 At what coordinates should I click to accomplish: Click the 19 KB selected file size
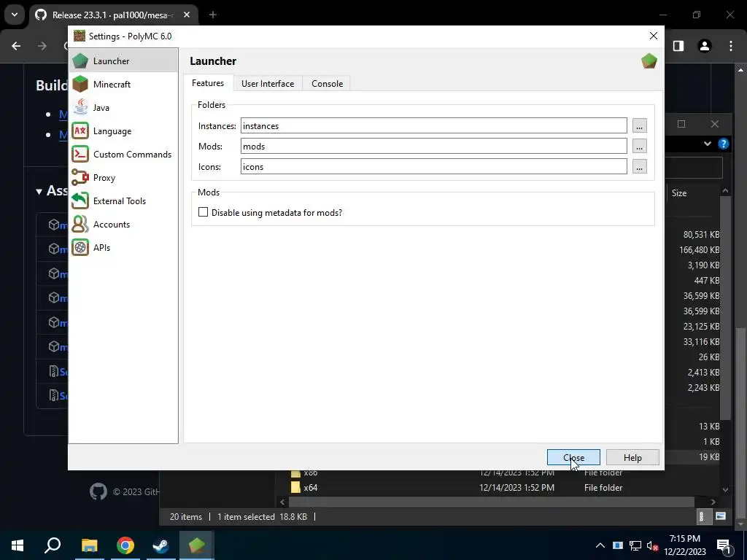tap(709, 456)
